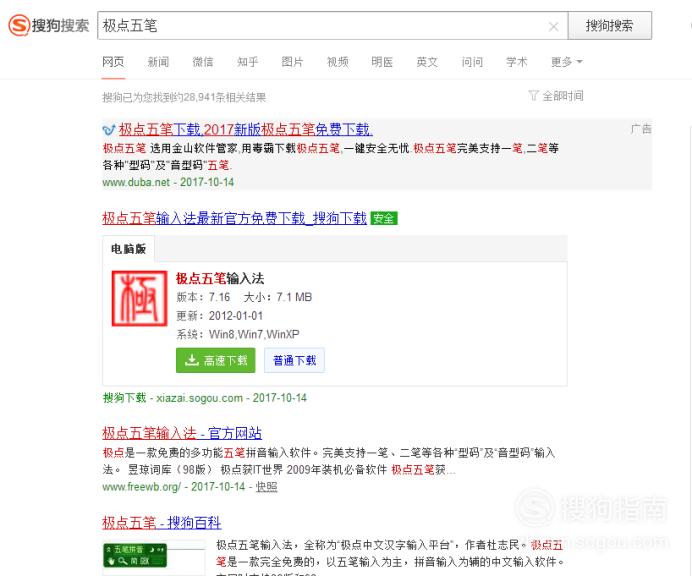Switch to the 知乎 tab
This screenshot has height=576, width=692.
(x=248, y=62)
